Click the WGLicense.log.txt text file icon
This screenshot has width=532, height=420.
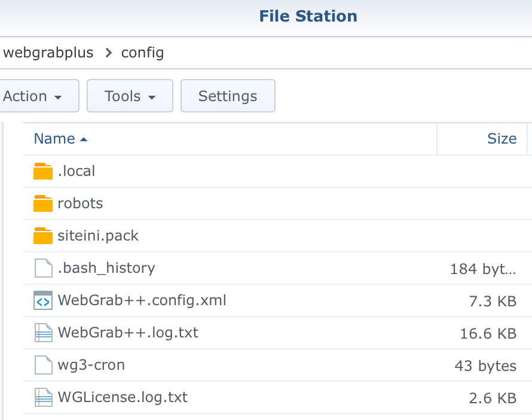point(44,397)
